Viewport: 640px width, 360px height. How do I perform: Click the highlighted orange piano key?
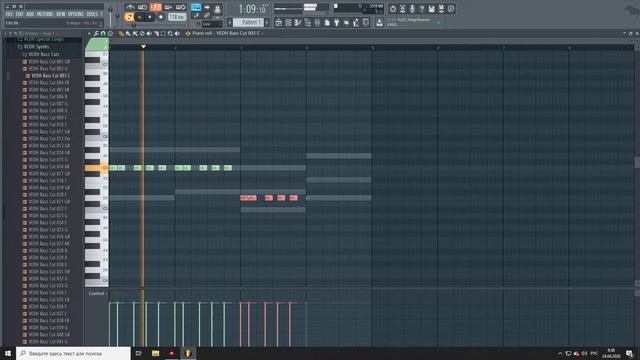point(96,168)
